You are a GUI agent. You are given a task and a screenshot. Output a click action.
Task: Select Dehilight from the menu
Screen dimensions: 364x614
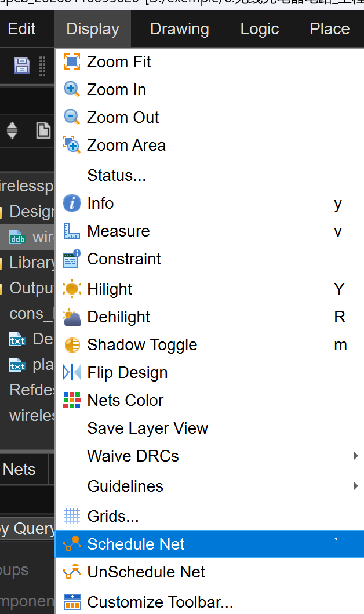pyautogui.click(x=118, y=317)
